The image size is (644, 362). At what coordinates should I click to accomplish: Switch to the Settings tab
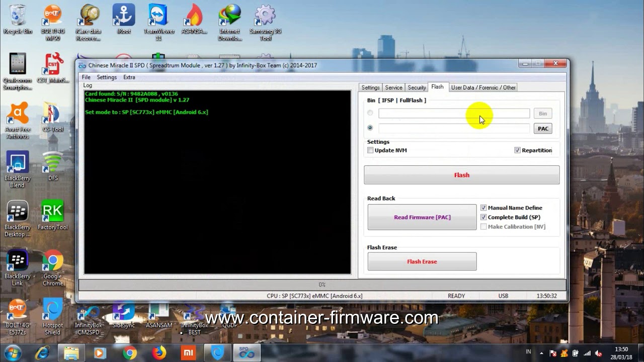[x=371, y=87]
